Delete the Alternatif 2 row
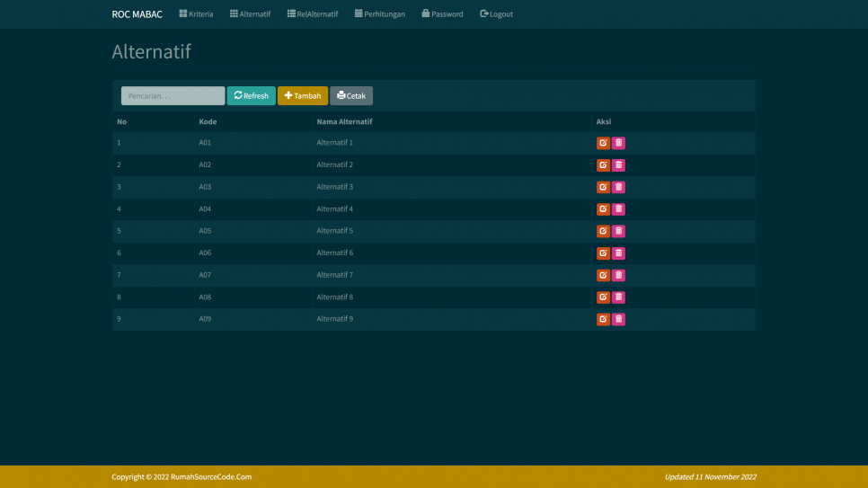Screen dimensions: 868x488 [618, 165]
